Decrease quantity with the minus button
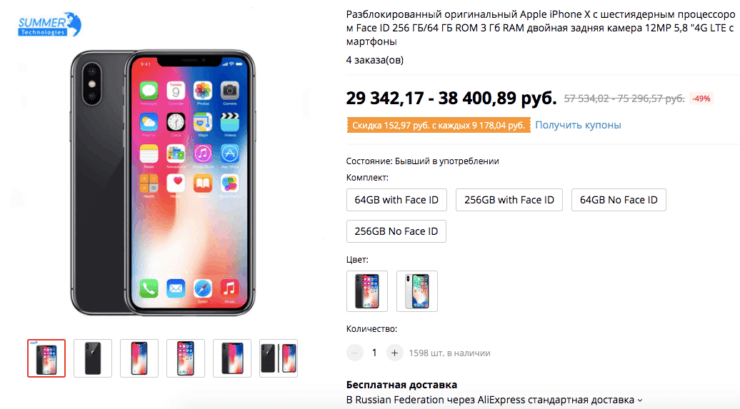Image resolution: width=740 pixels, height=409 pixels. pyautogui.click(x=355, y=353)
